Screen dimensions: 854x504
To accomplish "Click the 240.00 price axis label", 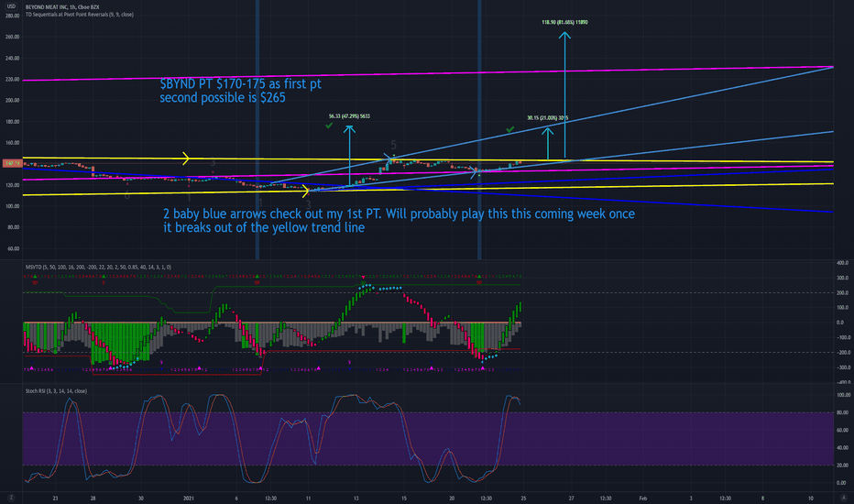I will point(13,59).
